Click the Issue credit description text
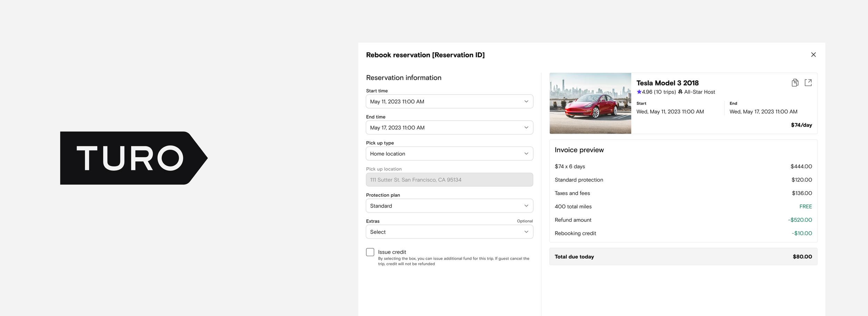This screenshot has width=868, height=316. (x=453, y=261)
